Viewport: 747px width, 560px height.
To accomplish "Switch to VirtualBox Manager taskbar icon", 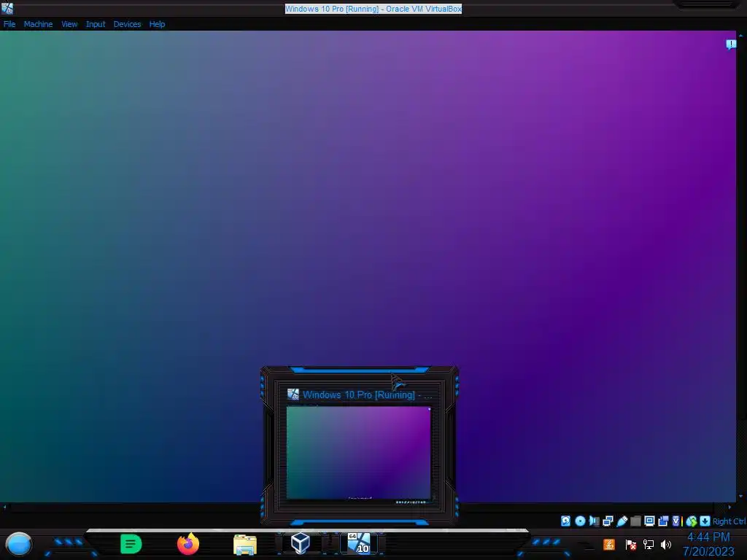I will 301,543.
